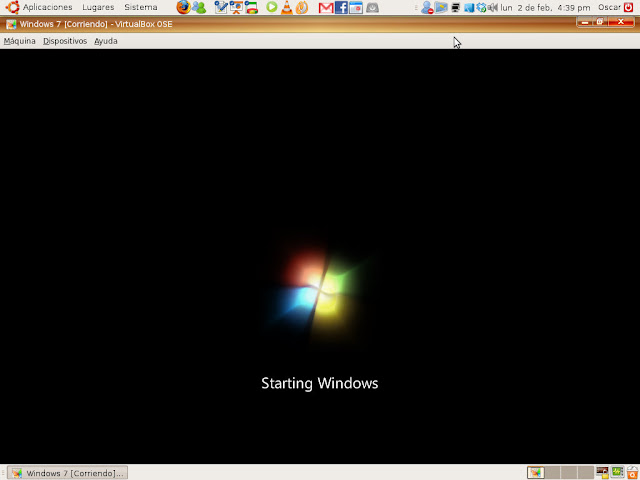Open the Facebook launcher icon

(341, 7)
